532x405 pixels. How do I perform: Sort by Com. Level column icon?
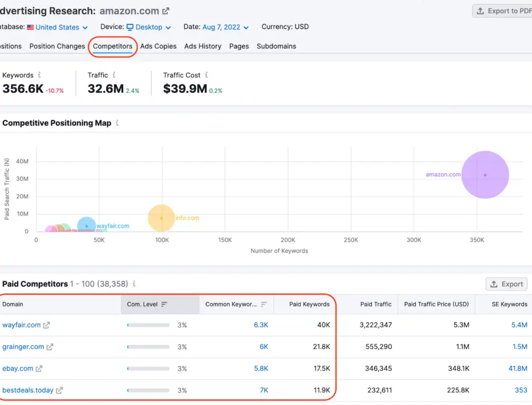164,304
